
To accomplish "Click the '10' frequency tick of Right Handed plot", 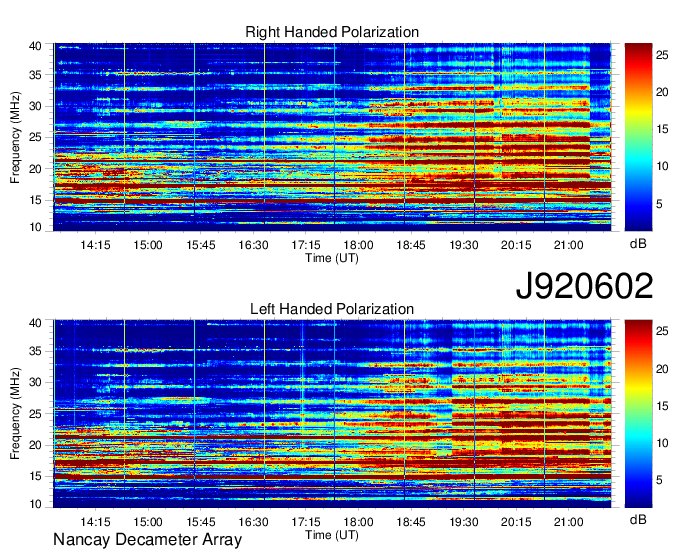I will click(x=35, y=227).
